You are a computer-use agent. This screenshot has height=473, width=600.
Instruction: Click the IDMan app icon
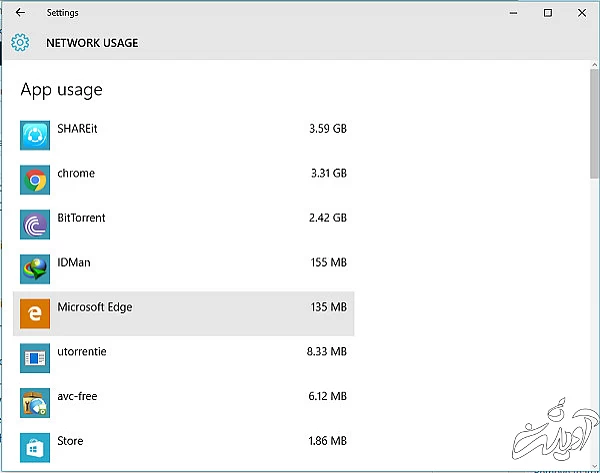[x=35, y=269]
